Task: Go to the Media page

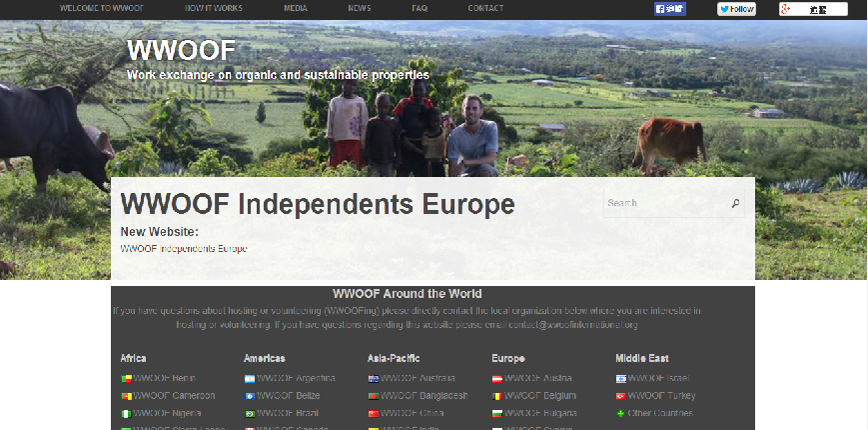Action: pos(297,8)
